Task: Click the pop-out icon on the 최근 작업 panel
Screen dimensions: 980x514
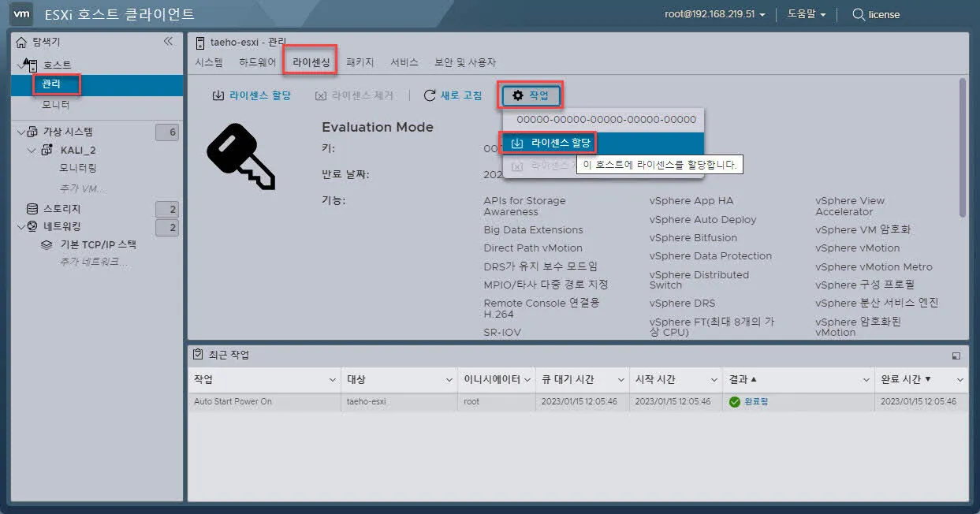Action: pos(956,356)
